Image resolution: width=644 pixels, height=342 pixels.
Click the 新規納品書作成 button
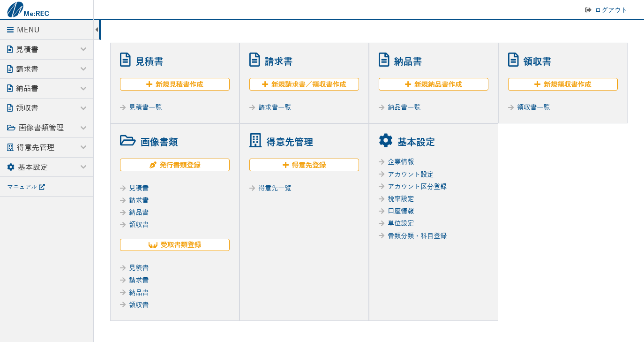click(x=434, y=84)
